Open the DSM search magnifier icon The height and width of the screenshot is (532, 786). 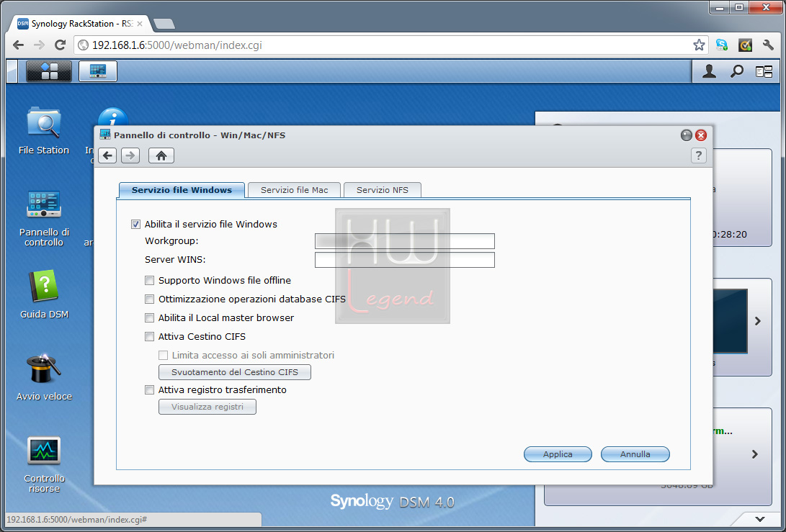[x=736, y=72]
